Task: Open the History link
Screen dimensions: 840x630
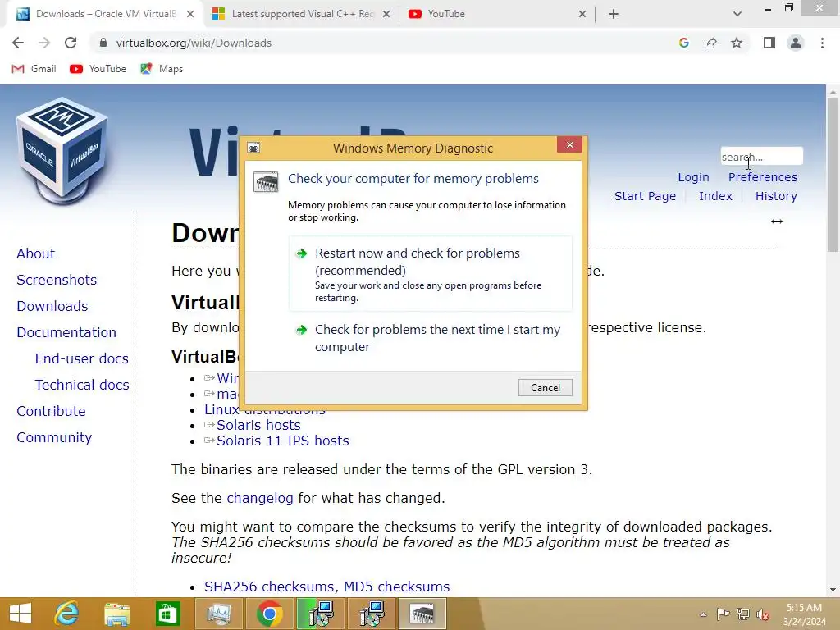Action: pyautogui.click(x=776, y=196)
